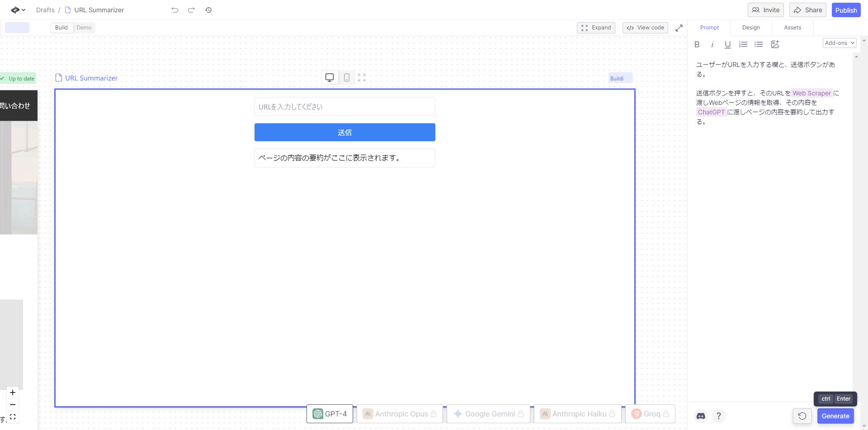
Task: Switch preview to mobile view
Action: (346, 77)
